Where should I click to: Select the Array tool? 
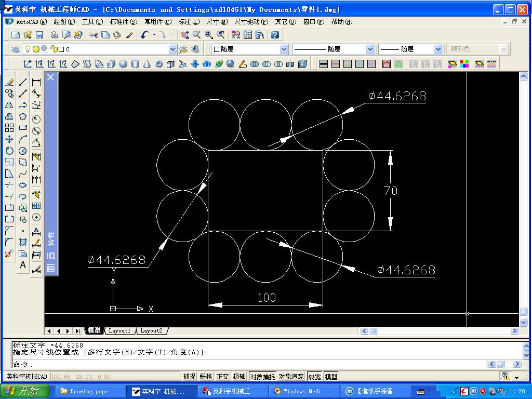click(9, 128)
